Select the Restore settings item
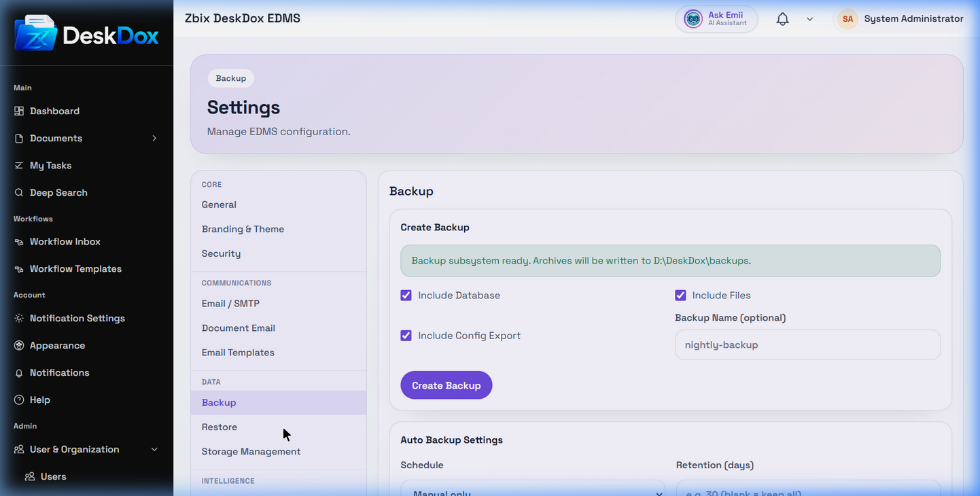Viewport: 980px width, 496px height. tap(279, 427)
